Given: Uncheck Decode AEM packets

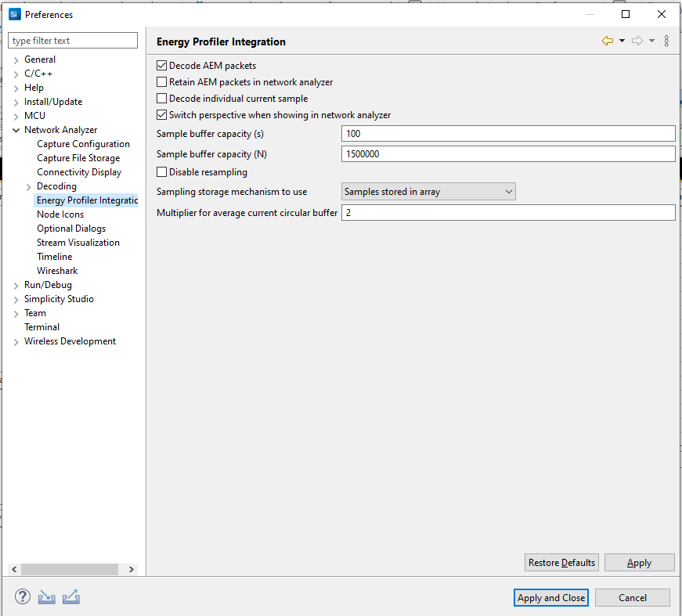Looking at the screenshot, I should [x=161, y=66].
